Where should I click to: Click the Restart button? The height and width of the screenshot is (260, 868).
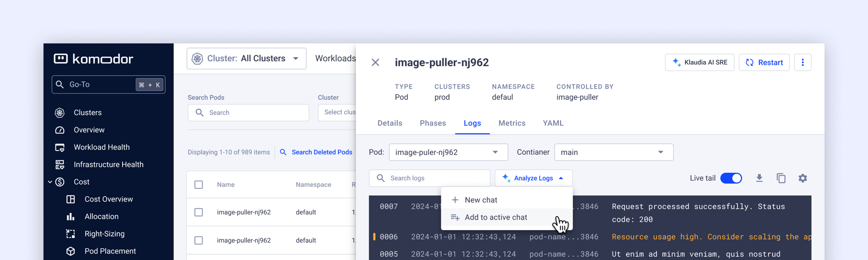pos(764,63)
